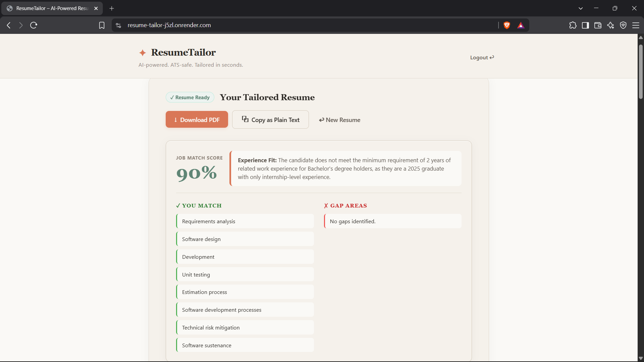Select Technical risk mitigation match

tap(245, 327)
